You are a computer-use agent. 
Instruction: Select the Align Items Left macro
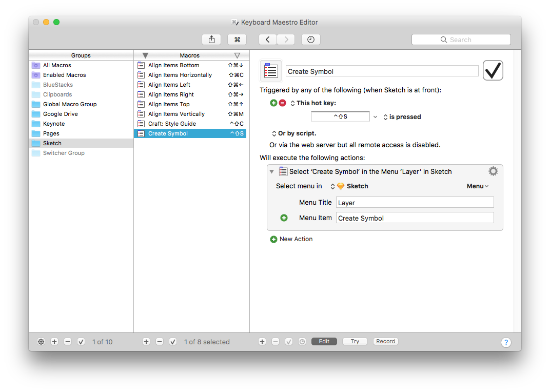click(x=190, y=85)
